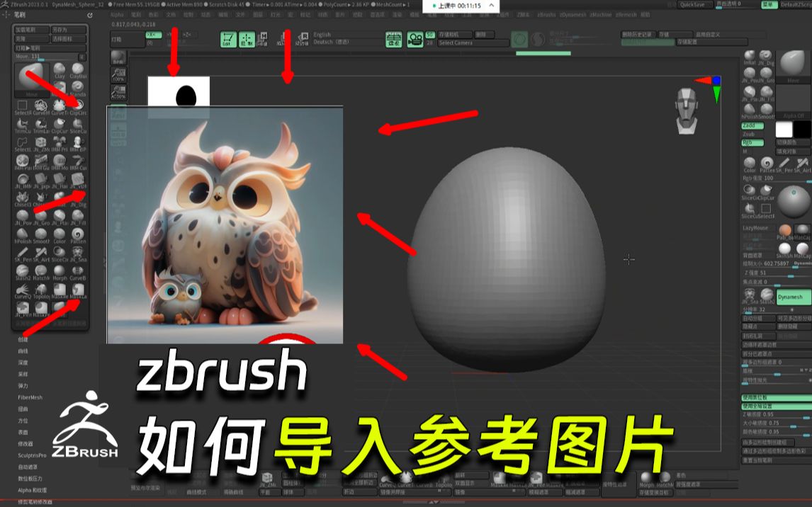Select the Inflat brush in the right shelf
This screenshot has height=507, width=812.
pos(750,57)
